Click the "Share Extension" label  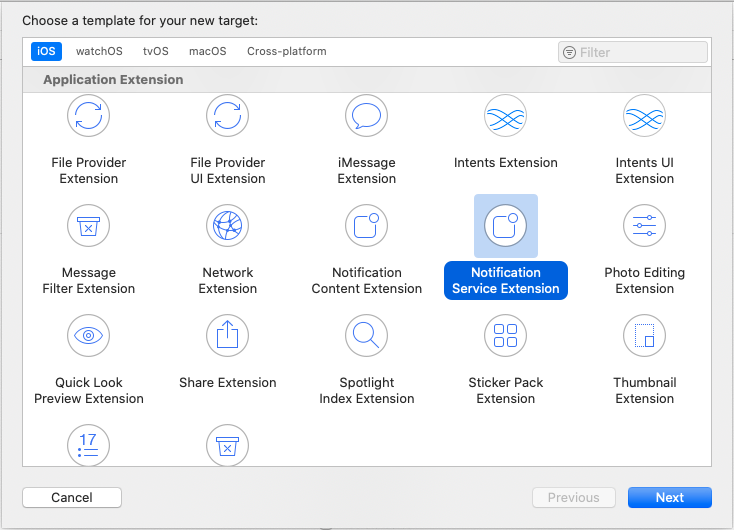[x=228, y=383]
